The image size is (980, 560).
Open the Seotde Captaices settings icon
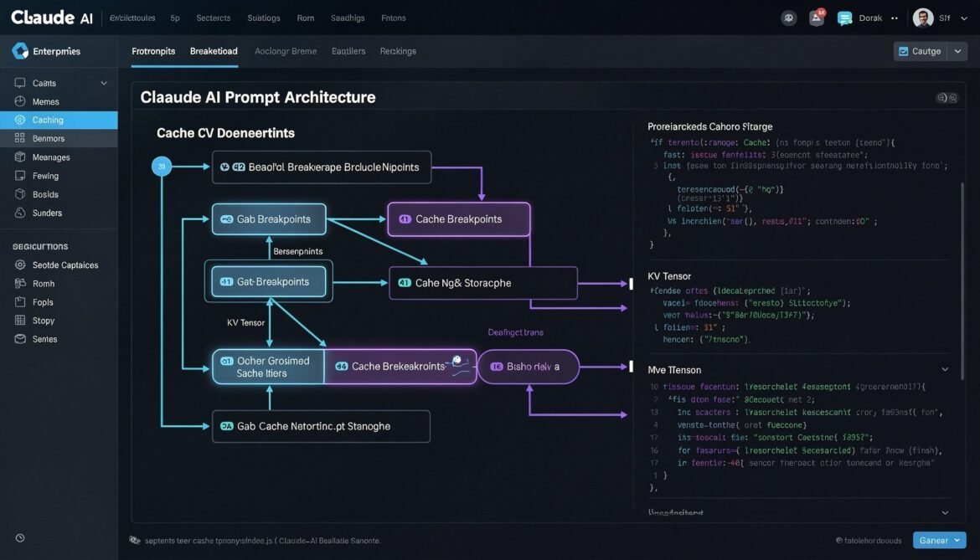click(x=19, y=264)
